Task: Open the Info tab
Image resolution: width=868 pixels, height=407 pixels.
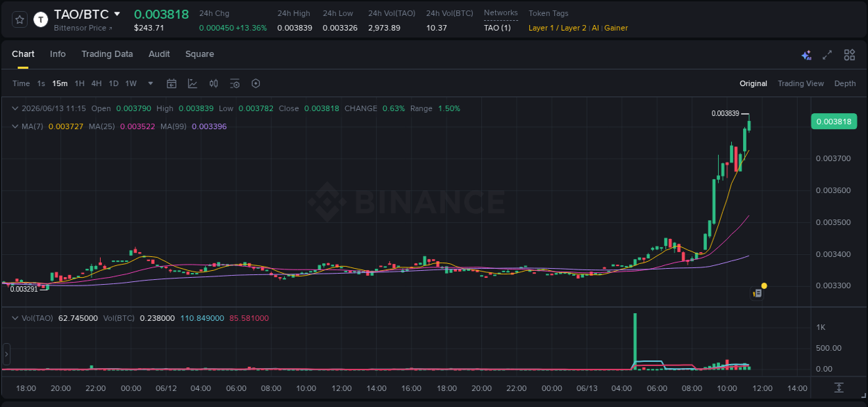Action: 58,54
